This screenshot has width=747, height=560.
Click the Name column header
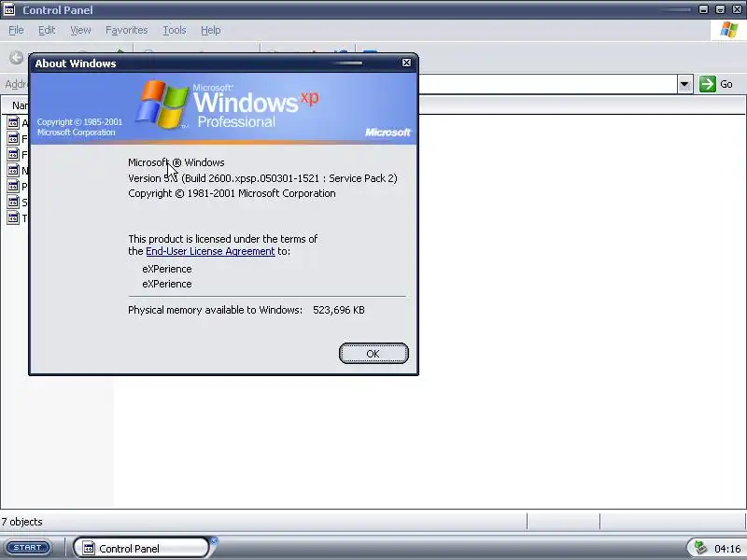pos(19,105)
